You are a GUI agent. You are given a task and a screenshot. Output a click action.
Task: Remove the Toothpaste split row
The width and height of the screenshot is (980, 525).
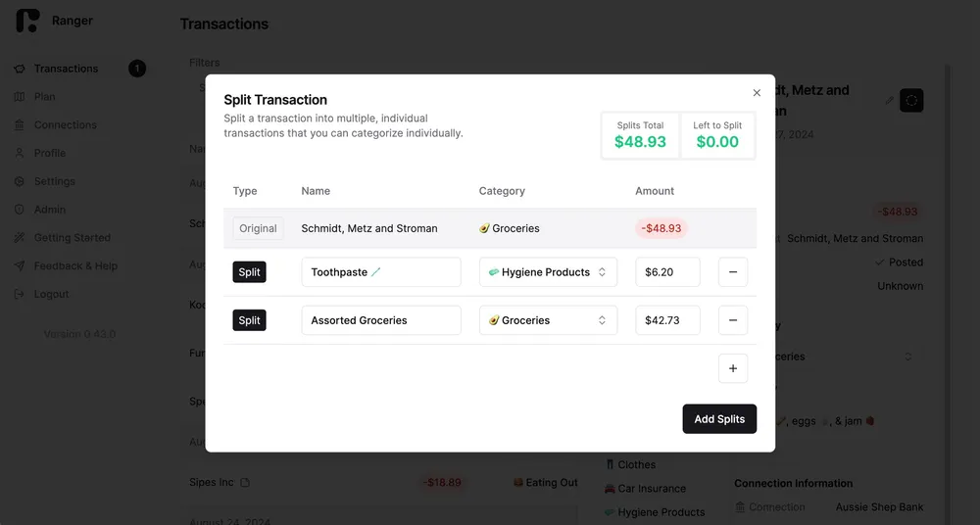click(733, 272)
